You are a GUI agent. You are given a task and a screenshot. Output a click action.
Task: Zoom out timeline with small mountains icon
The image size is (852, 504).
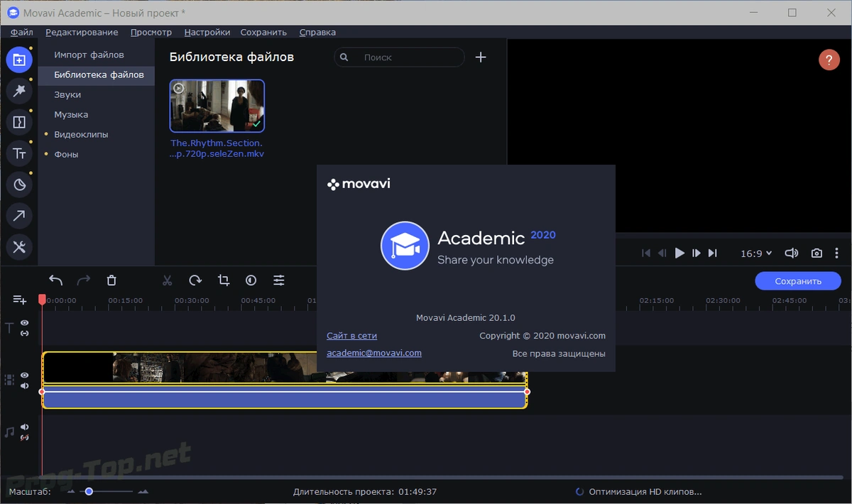coord(71,491)
